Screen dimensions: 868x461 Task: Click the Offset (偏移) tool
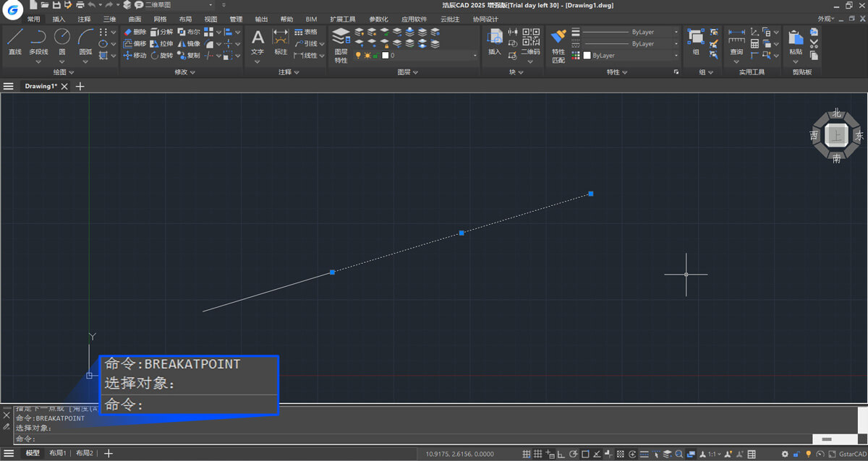(x=135, y=44)
